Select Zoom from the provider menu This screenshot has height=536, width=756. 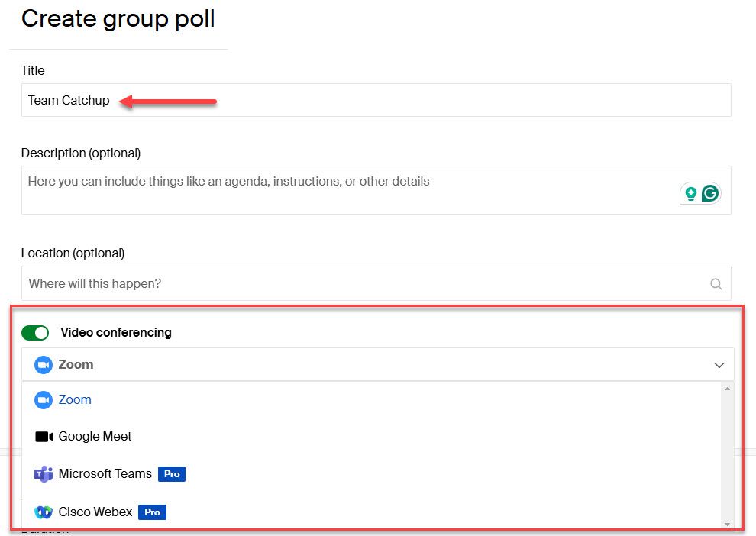coord(75,365)
